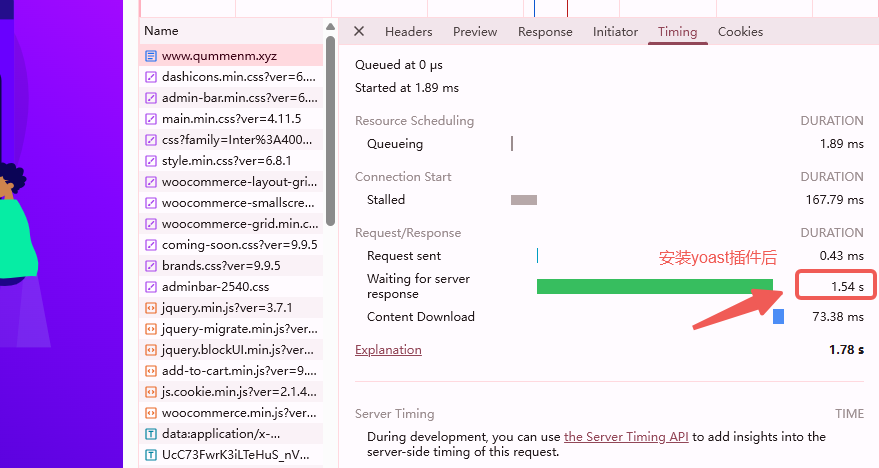Click the green Waiting for server response bar

pos(654,287)
